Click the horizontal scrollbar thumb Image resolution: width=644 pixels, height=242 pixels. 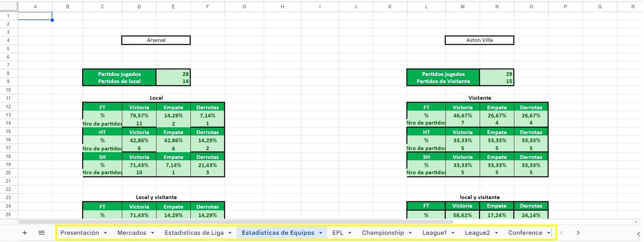point(235,222)
